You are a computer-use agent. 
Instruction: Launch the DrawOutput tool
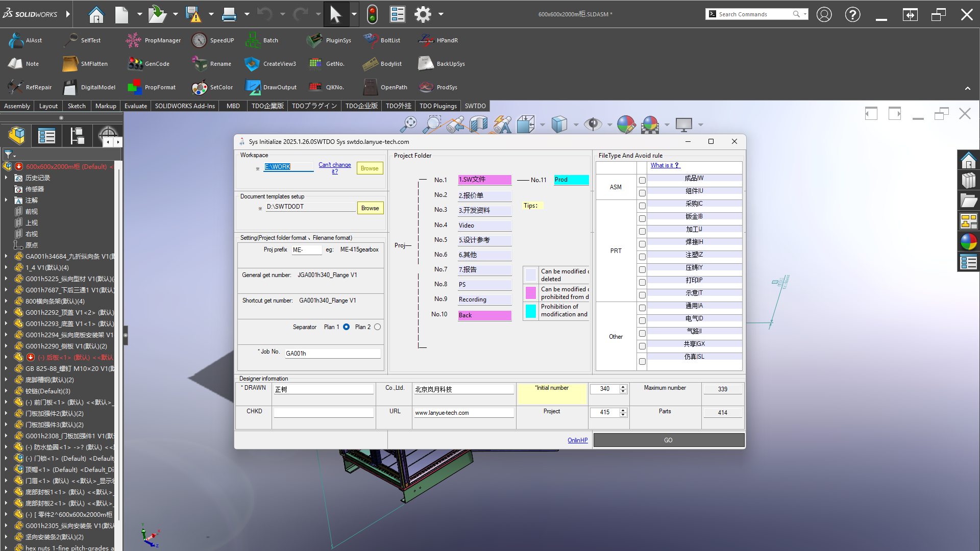coord(253,87)
